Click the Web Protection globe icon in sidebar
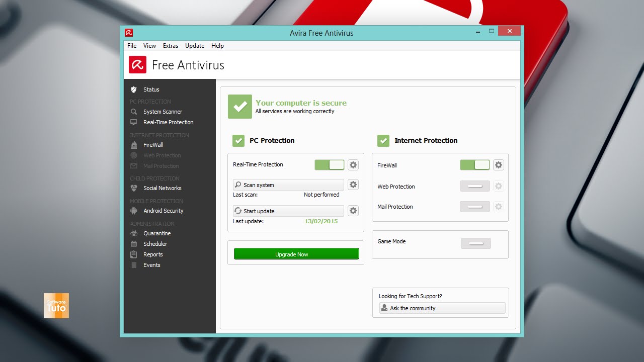 [134, 155]
